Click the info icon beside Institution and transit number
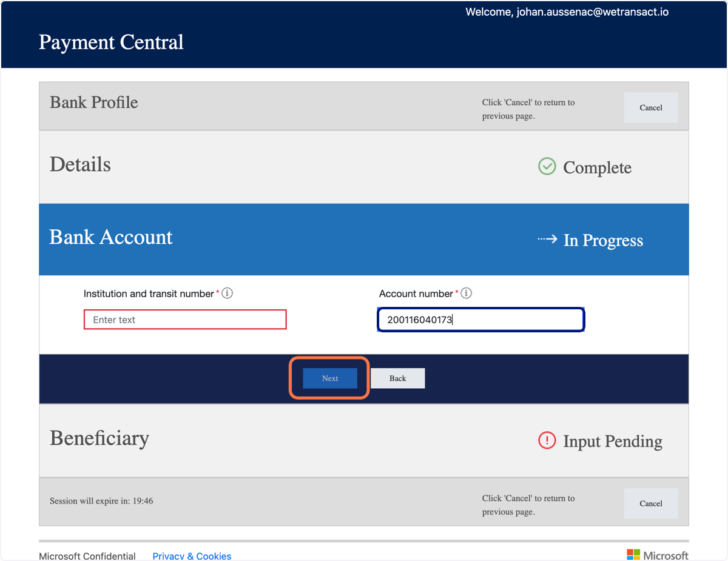 coord(227,294)
